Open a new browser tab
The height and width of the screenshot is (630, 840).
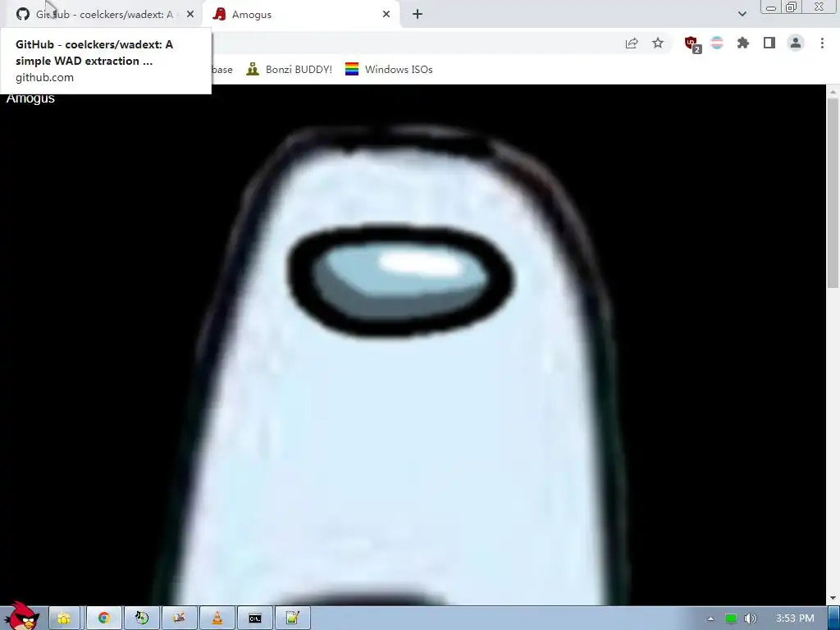click(418, 15)
